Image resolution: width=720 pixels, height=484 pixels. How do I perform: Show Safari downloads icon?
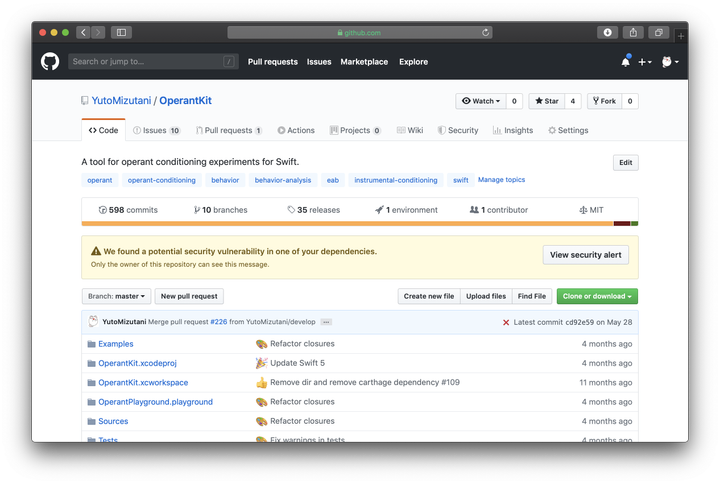pos(607,32)
